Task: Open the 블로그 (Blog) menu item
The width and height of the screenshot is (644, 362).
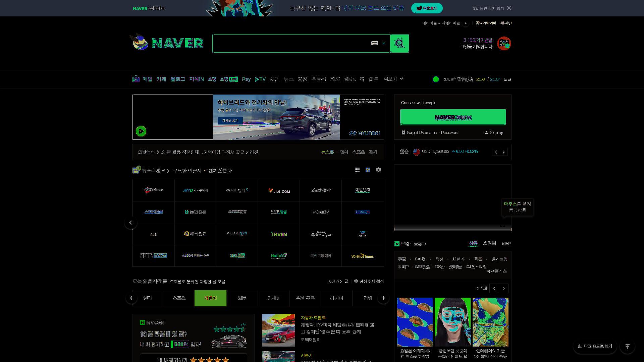Action: 177,79
